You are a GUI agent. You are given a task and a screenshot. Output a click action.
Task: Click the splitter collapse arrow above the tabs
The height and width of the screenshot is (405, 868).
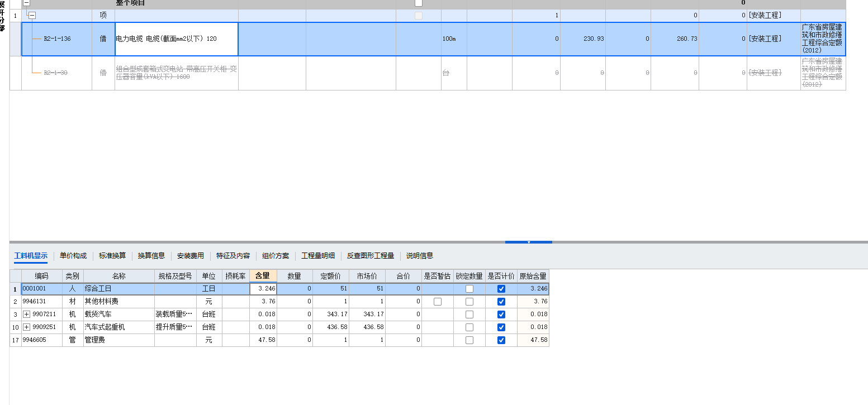529,242
